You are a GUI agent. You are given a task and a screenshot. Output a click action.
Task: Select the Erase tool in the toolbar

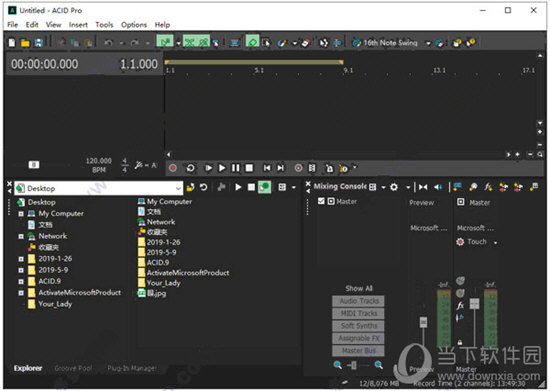pos(306,43)
